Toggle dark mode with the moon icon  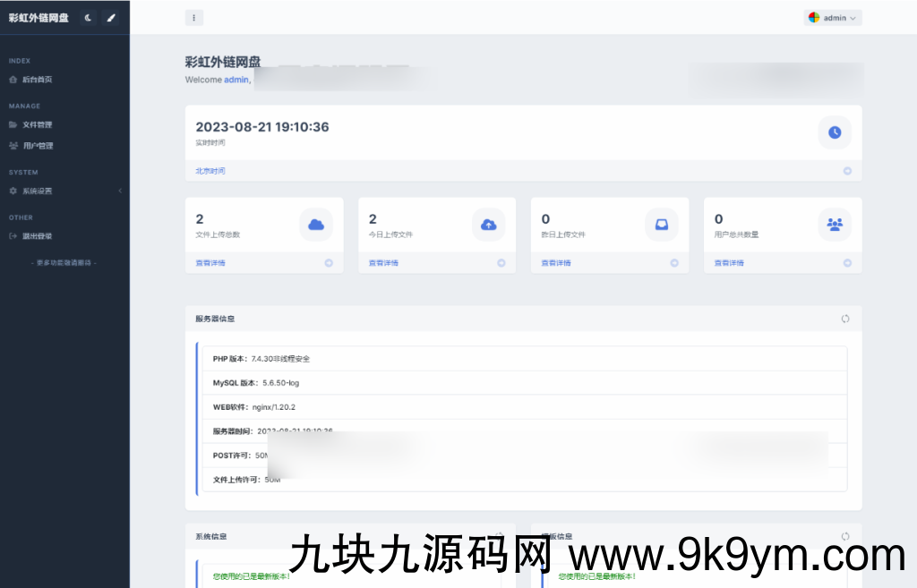pyautogui.click(x=87, y=17)
